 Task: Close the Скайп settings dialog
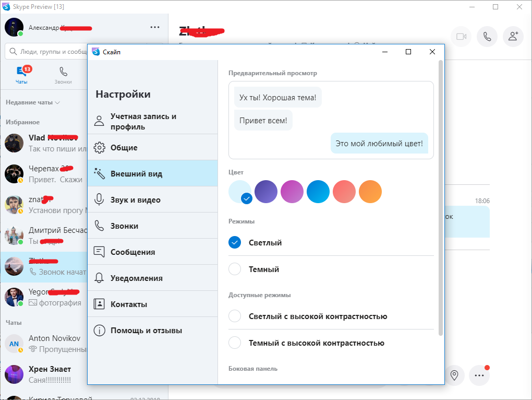[x=432, y=52]
